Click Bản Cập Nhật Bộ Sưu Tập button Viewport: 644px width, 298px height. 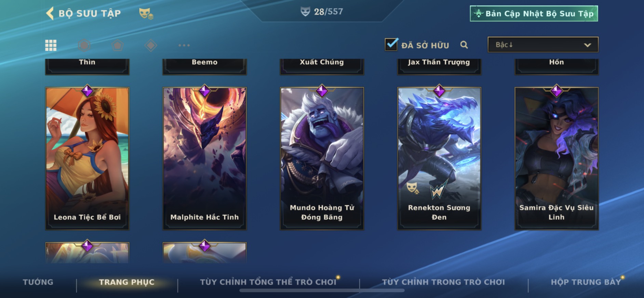(x=534, y=14)
